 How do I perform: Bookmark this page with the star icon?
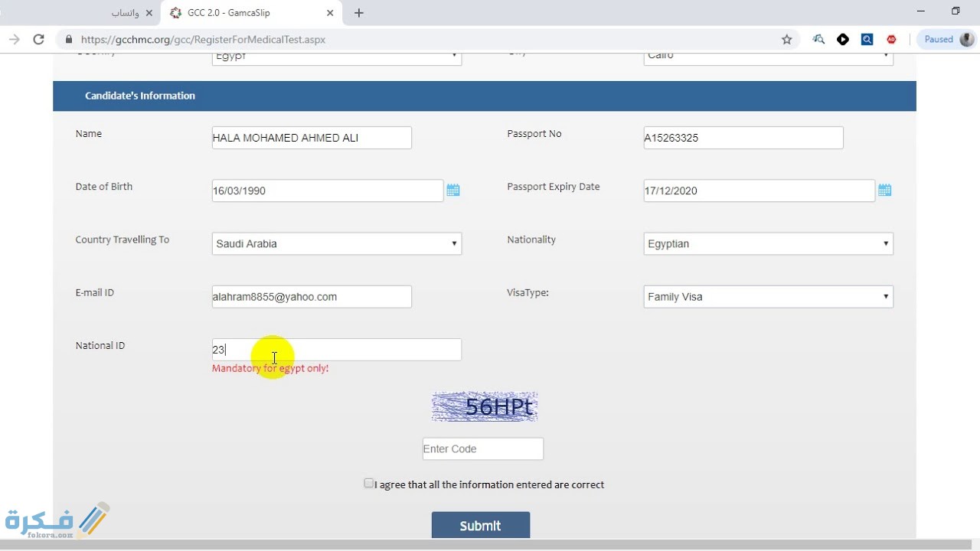[x=786, y=40]
